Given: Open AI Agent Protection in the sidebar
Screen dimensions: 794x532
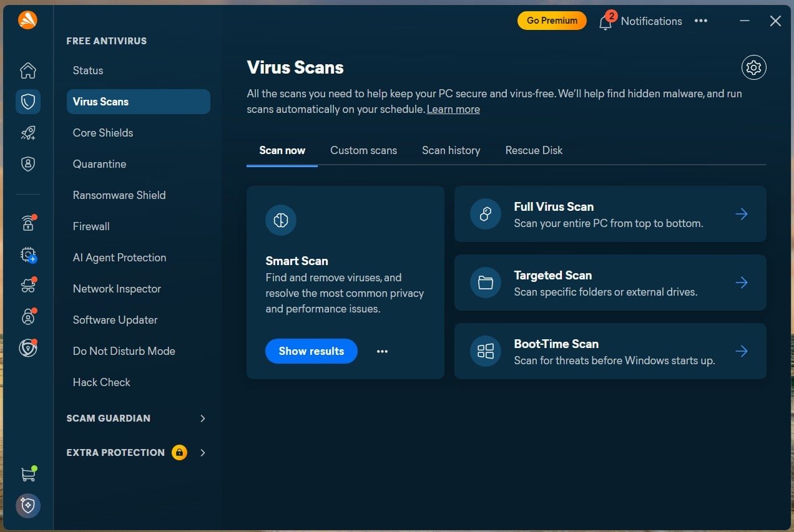Looking at the screenshot, I should click(x=139, y=258).
